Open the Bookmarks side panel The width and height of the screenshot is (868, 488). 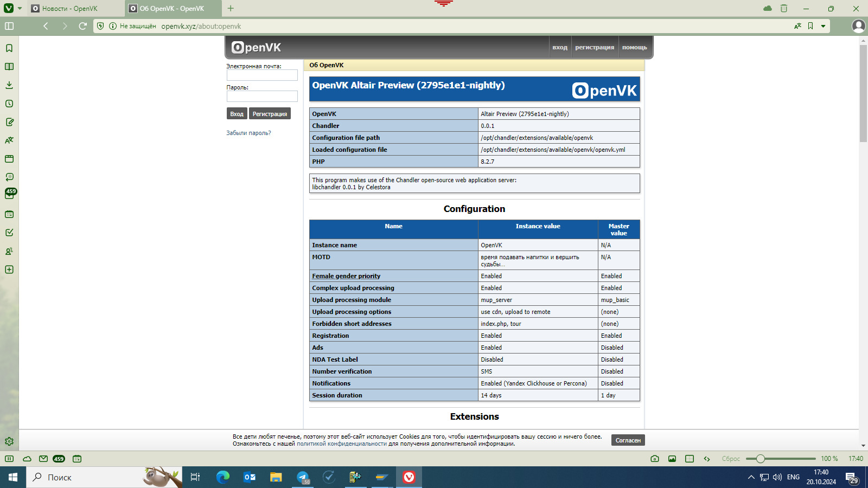click(x=9, y=48)
